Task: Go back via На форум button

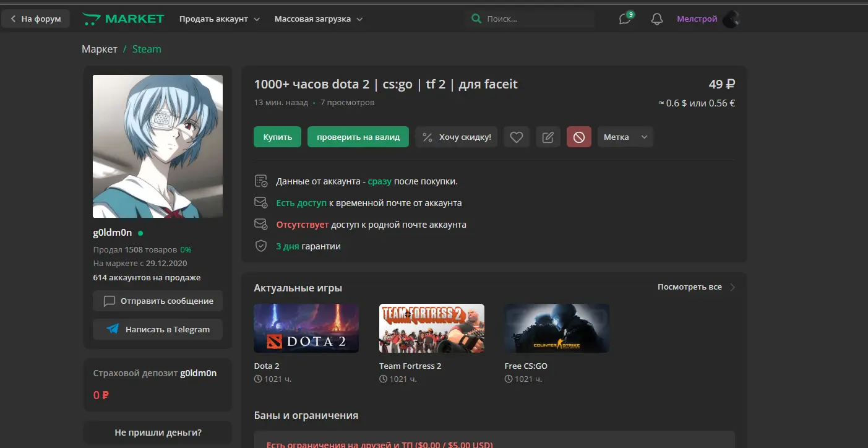Action: pyautogui.click(x=36, y=19)
